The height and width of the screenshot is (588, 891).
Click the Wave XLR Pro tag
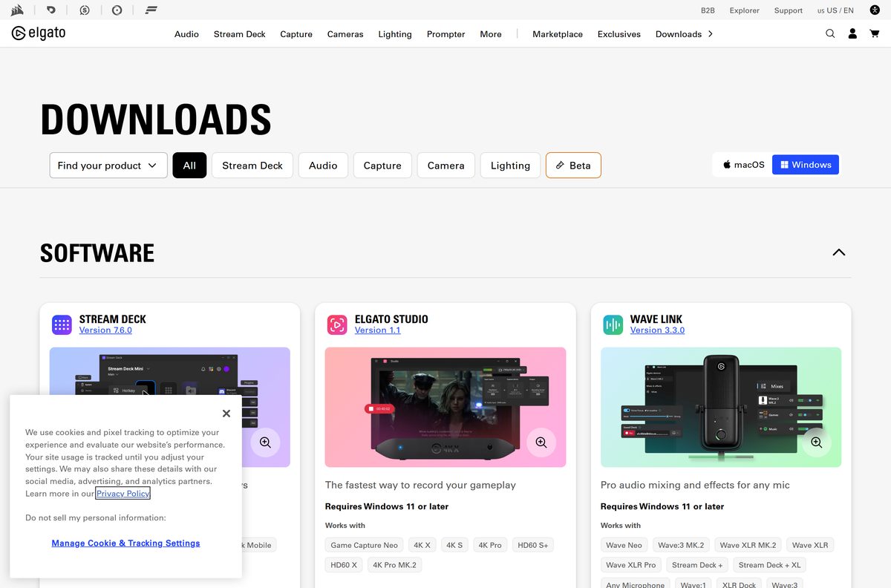(630, 565)
